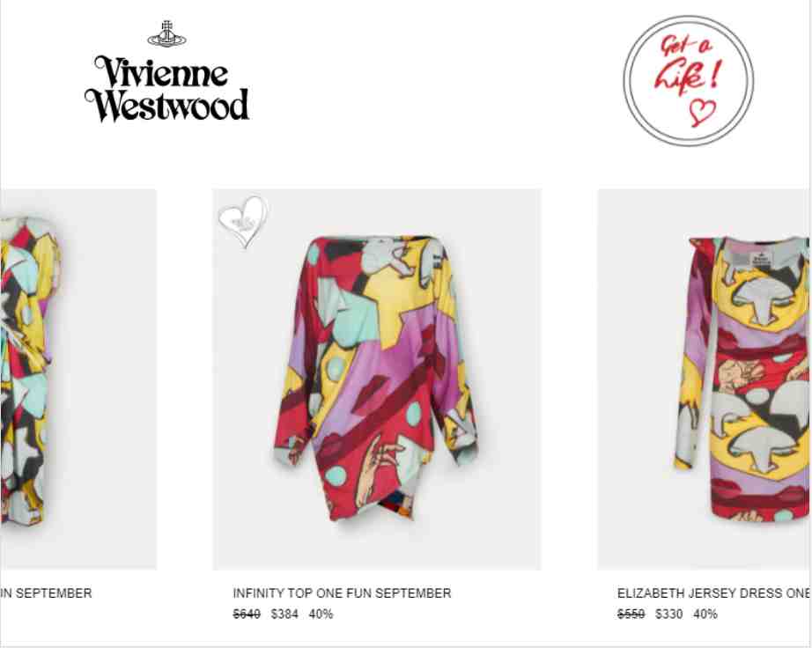Click the left product title ending in September

click(x=46, y=593)
